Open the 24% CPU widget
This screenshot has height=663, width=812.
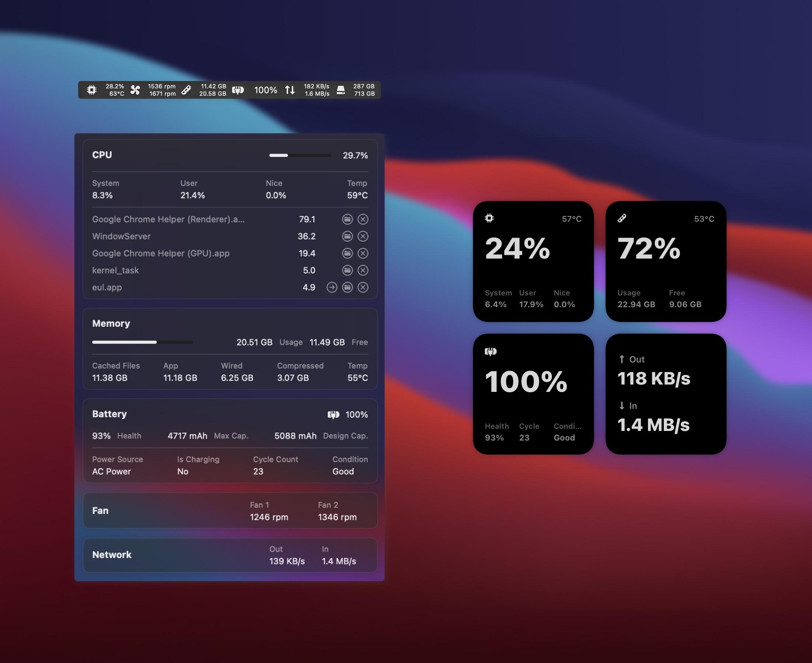533,261
